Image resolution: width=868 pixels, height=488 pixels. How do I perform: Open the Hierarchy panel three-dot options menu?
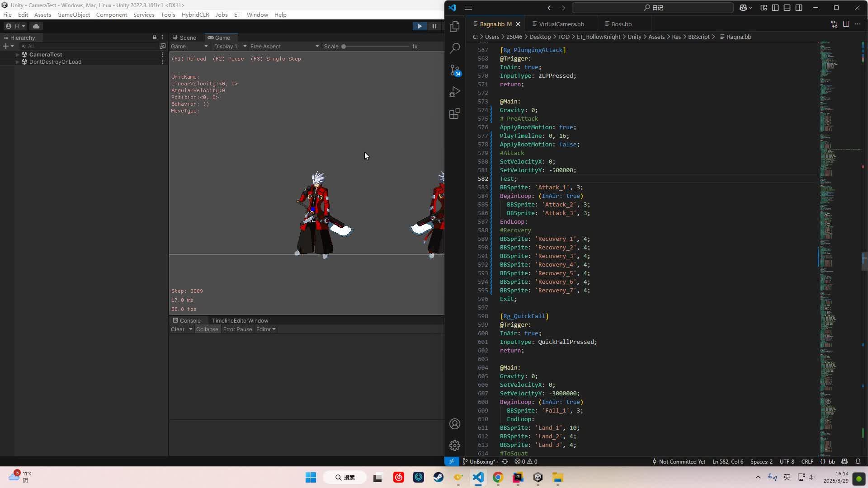click(x=162, y=38)
